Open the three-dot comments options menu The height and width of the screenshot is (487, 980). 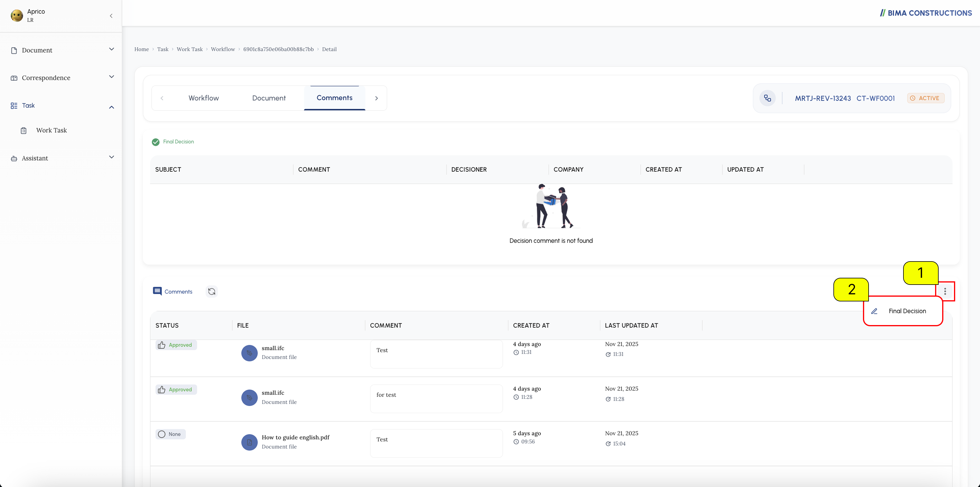coord(945,291)
